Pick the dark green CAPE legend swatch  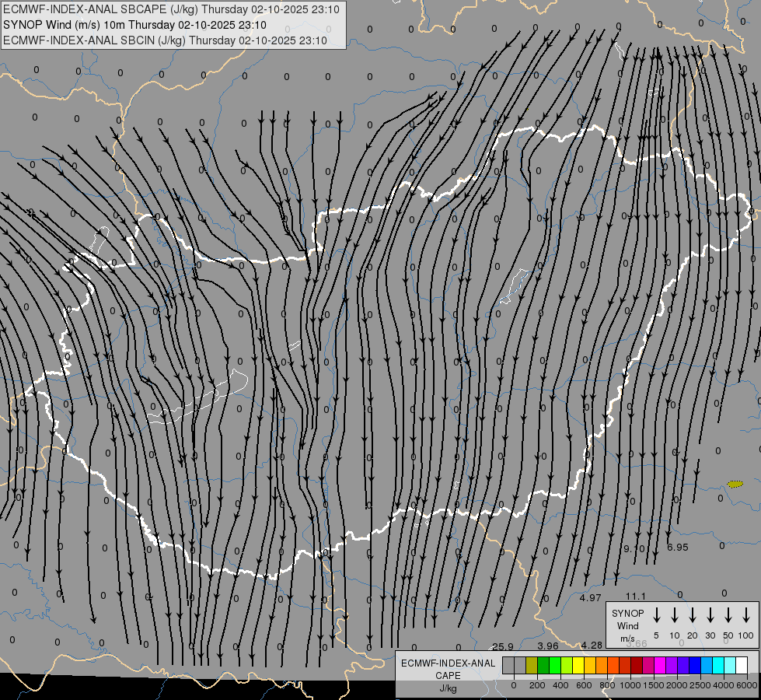543,665
